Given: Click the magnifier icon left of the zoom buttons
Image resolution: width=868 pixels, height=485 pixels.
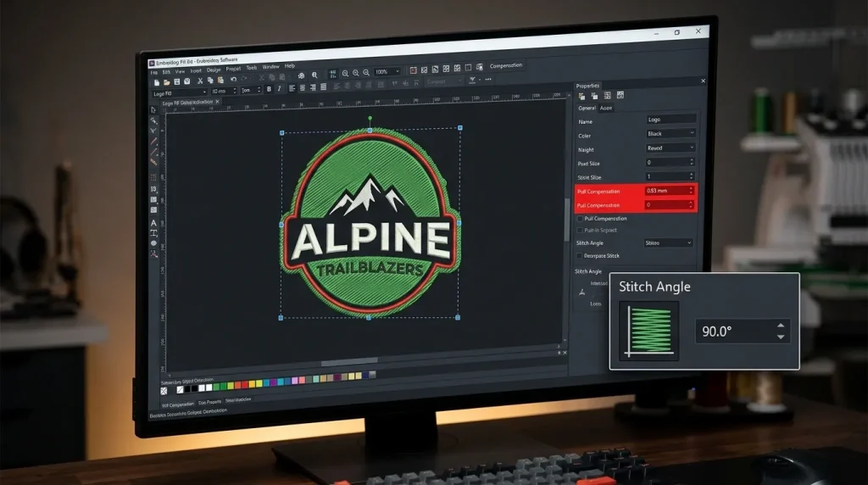Looking at the screenshot, I should [x=314, y=75].
